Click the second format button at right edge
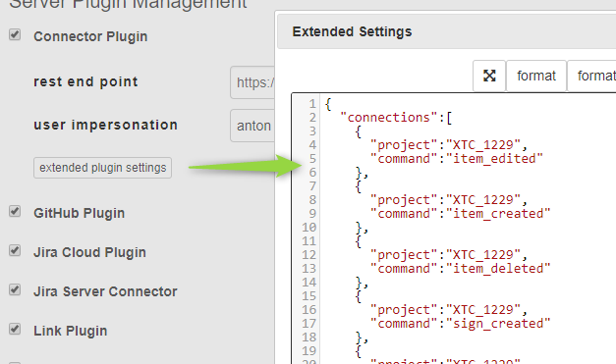 592,76
